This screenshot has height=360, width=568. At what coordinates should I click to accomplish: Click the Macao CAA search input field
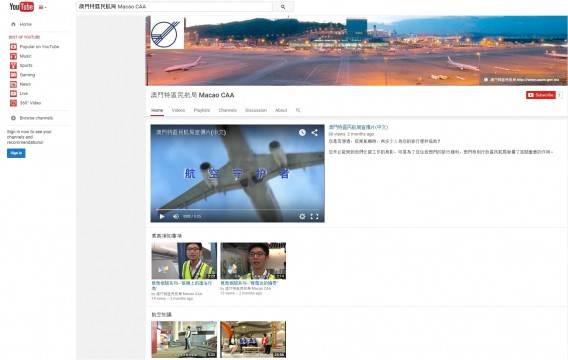pos(174,7)
